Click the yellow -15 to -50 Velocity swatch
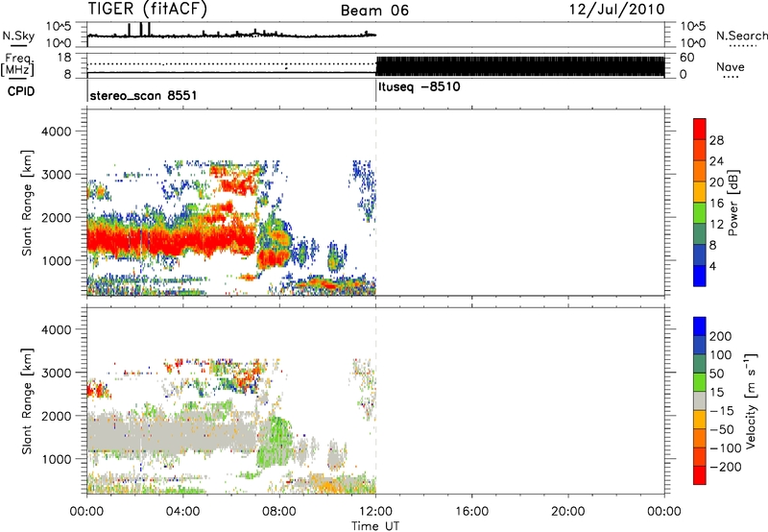This screenshot has width=768, height=532. click(700, 420)
